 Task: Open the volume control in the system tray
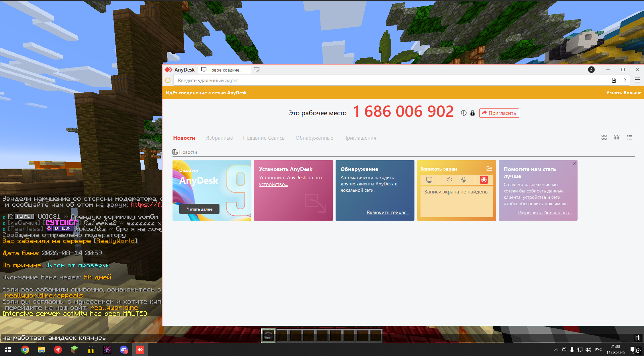(x=588, y=350)
